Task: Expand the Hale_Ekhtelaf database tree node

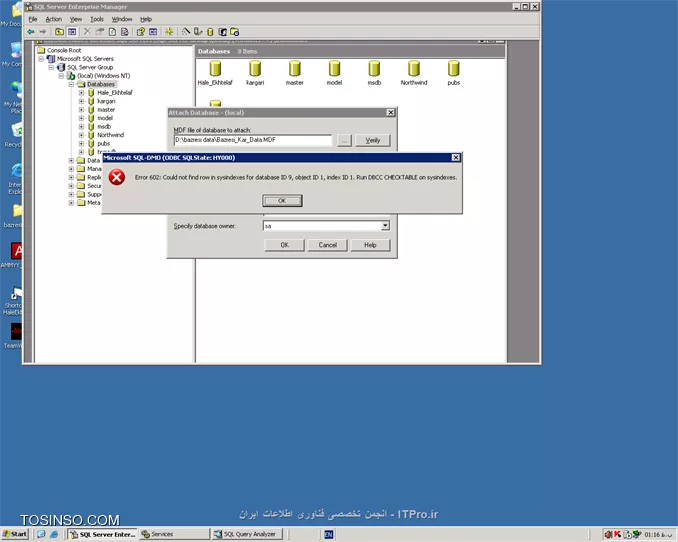Action: point(81,93)
